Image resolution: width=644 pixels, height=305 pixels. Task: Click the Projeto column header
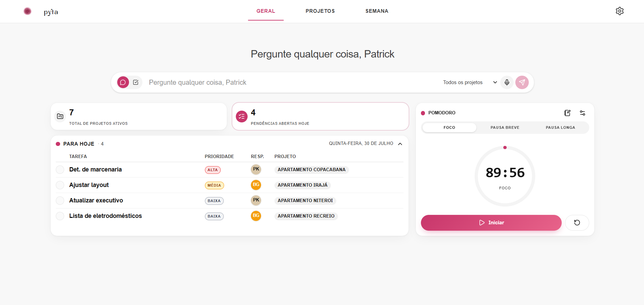tap(285, 156)
